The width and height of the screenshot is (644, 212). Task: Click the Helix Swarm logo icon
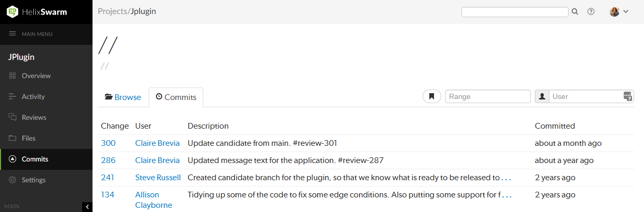click(12, 11)
